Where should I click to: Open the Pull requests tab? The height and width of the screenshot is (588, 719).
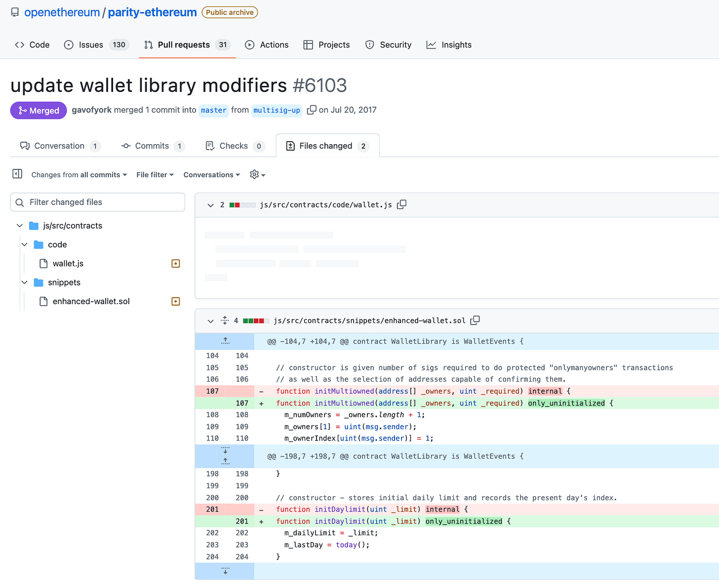(187, 45)
